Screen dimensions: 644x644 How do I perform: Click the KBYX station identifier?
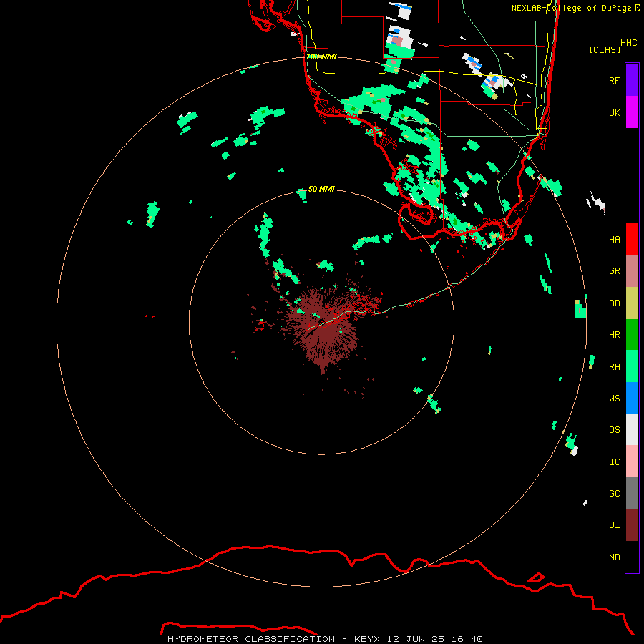point(367,639)
